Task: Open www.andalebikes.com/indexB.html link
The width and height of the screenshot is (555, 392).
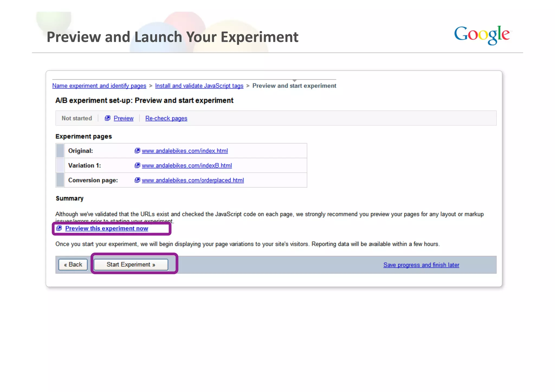Action: tap(187, 166)
